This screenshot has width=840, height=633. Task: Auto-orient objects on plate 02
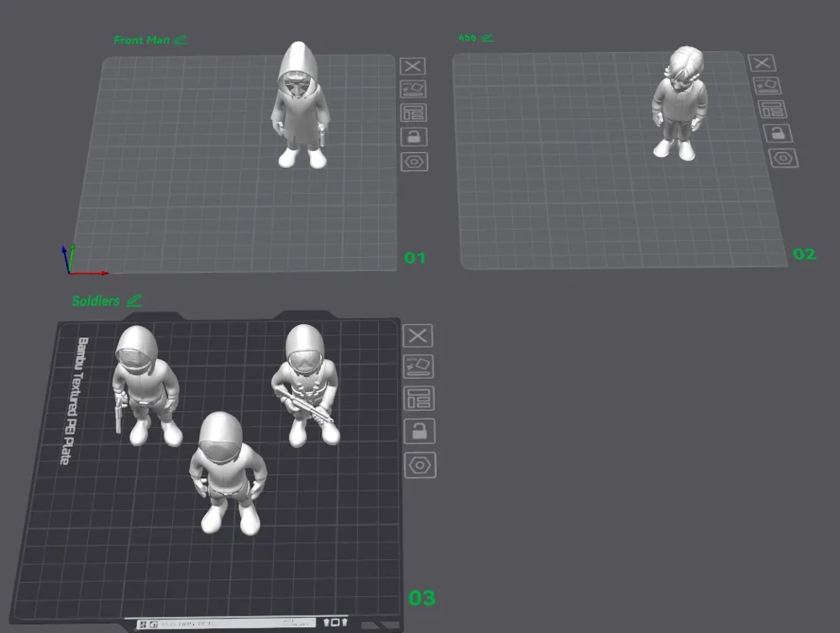click(767, 86)
